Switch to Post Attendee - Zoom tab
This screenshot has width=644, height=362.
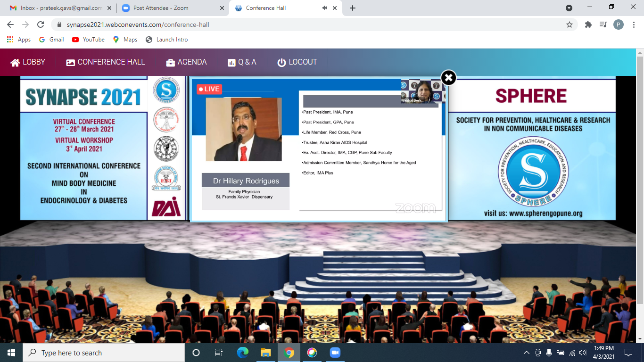point(161,8)
